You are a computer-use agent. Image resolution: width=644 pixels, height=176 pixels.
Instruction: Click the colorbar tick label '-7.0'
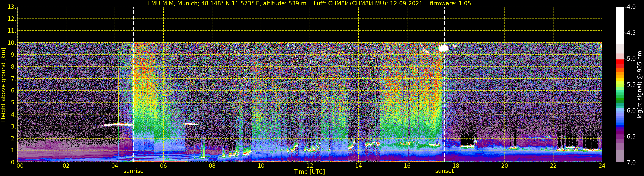(x=630, y=162)
